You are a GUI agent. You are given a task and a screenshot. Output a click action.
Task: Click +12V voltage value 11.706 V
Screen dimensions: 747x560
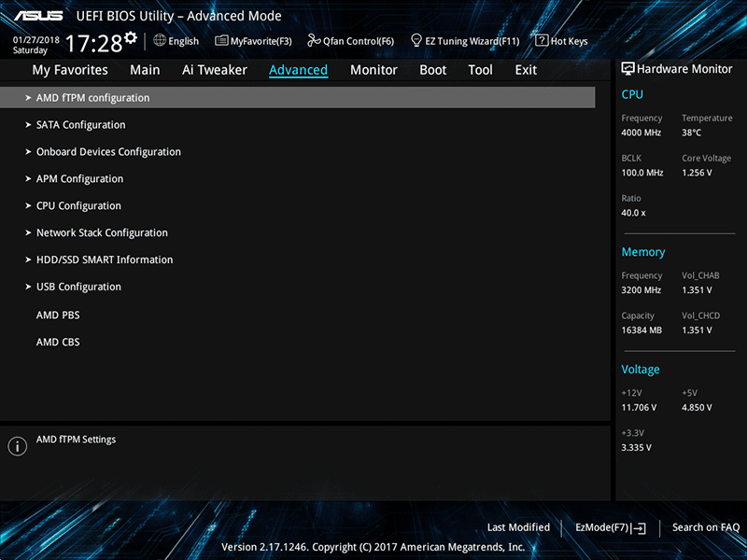tap(639, 408)
